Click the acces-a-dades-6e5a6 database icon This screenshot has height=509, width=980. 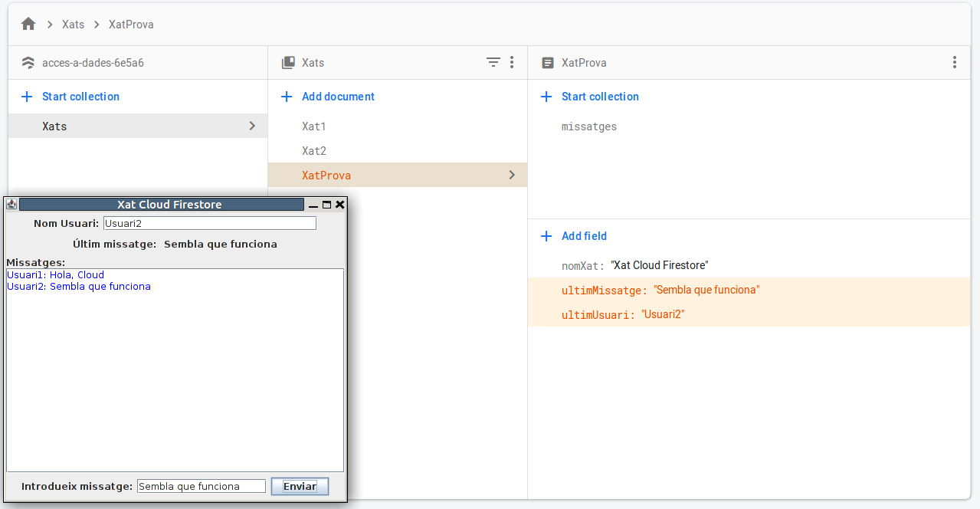pyautogui.click(x=28, y=63)
